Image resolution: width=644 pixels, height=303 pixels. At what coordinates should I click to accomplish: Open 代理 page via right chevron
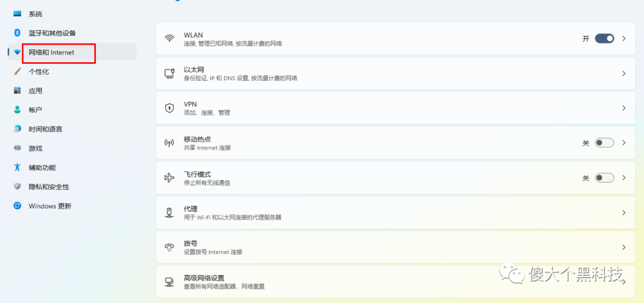click(624, 213)
